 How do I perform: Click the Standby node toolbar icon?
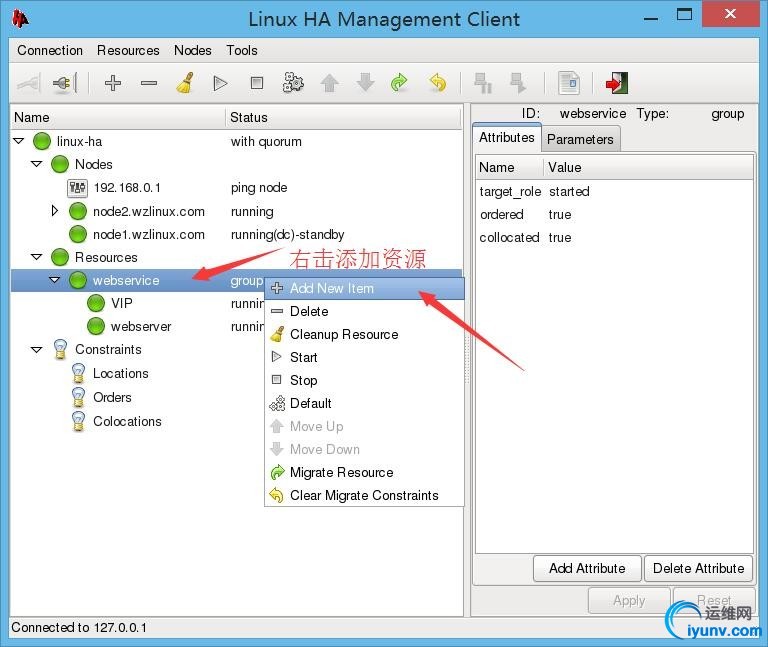click(x=483, y=83)
